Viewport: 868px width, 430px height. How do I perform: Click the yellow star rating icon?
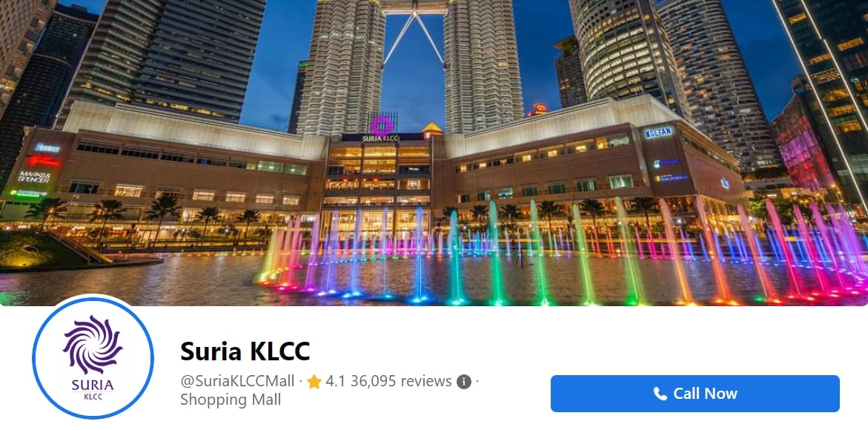tap(314, 381)
